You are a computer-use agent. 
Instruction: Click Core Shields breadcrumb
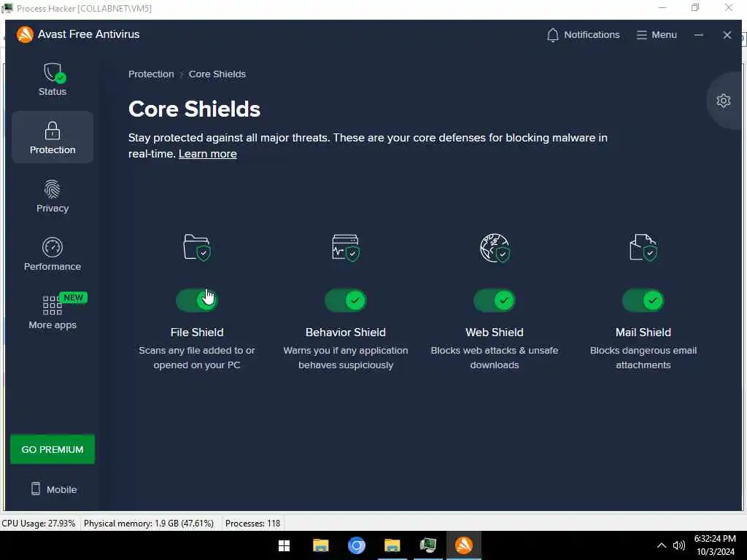[x=217, y=74]
